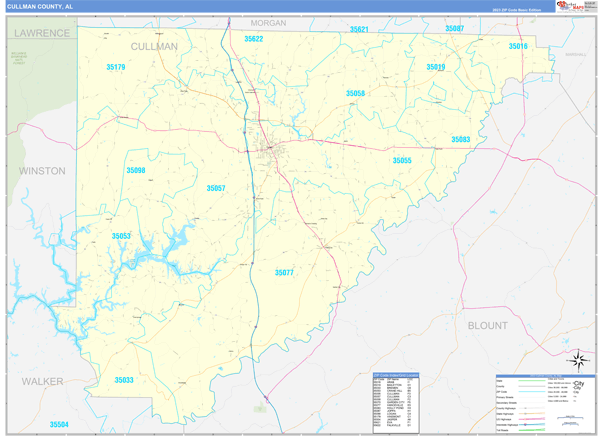The height and width of the screenshot is (436, 600).
Task: Select ZIP code 35077 label
Action: tap(285, 271)
